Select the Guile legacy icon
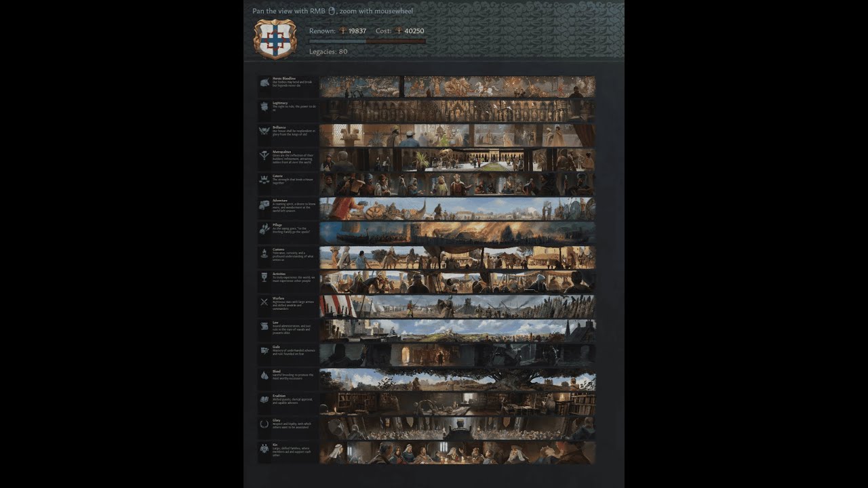The image size is (868, 488). point(264,350)
